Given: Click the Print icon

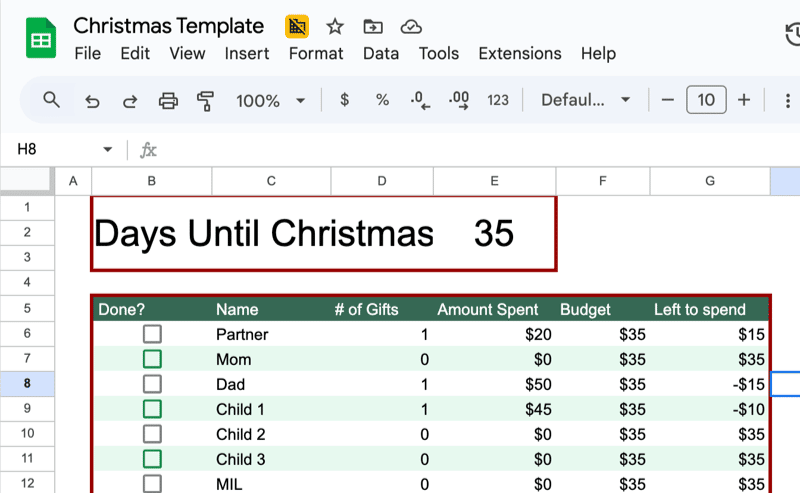Looking at the screenshot, I should (x=168, y=100).
